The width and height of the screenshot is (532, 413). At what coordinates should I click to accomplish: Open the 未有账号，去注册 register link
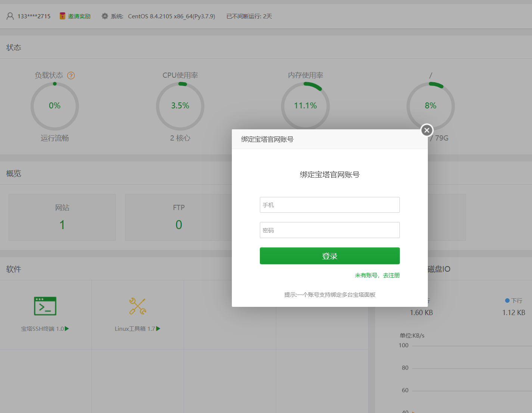[377, 275]
